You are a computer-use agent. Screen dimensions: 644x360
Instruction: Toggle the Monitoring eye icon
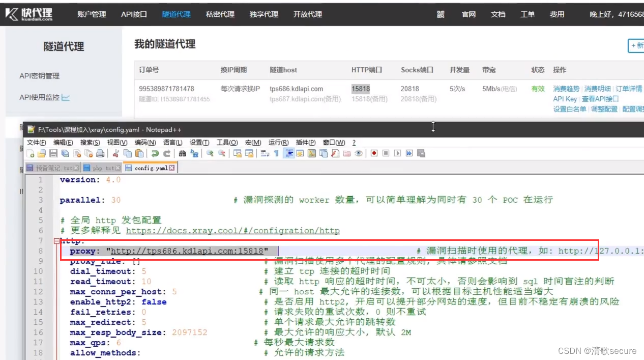(x=359, y=153)
